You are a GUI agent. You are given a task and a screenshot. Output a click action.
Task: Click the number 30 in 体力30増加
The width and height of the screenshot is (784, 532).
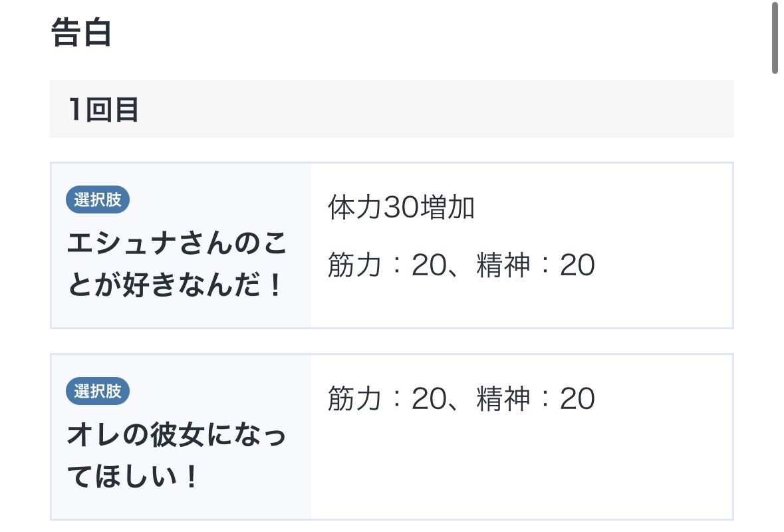[400, 207]
